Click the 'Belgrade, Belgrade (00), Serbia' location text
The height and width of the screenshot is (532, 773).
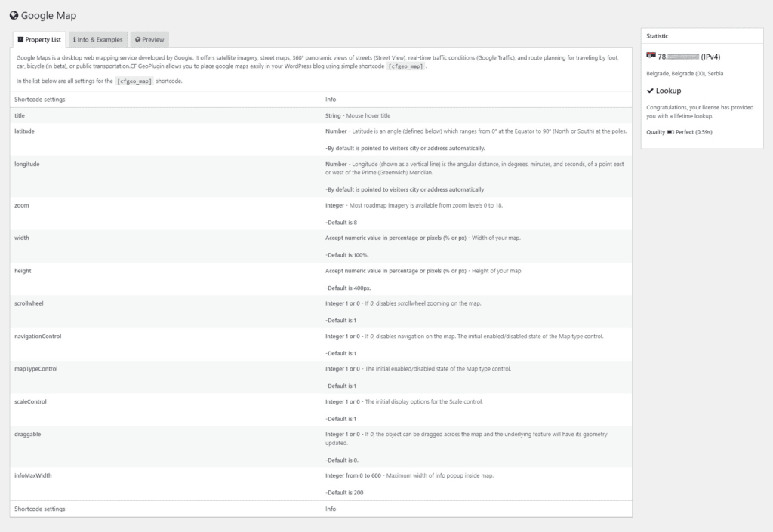[685, 73]
